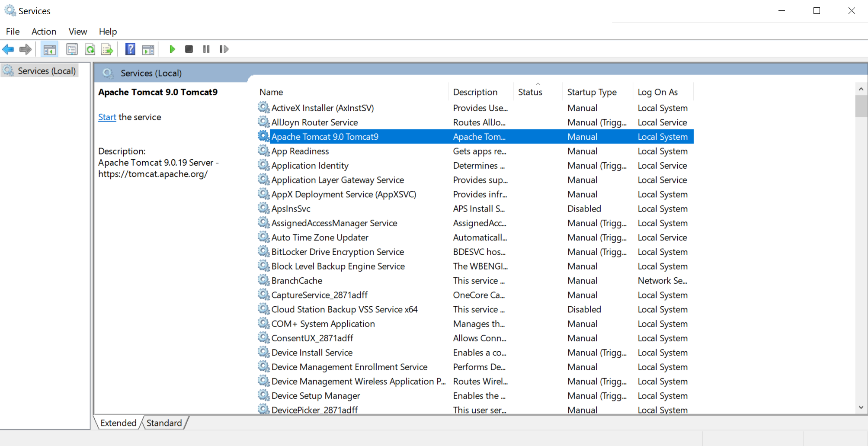Click the COM+ System Application gear icon
Screen dimensions: 868x446
pyautogui.click(x=263, y=323)
